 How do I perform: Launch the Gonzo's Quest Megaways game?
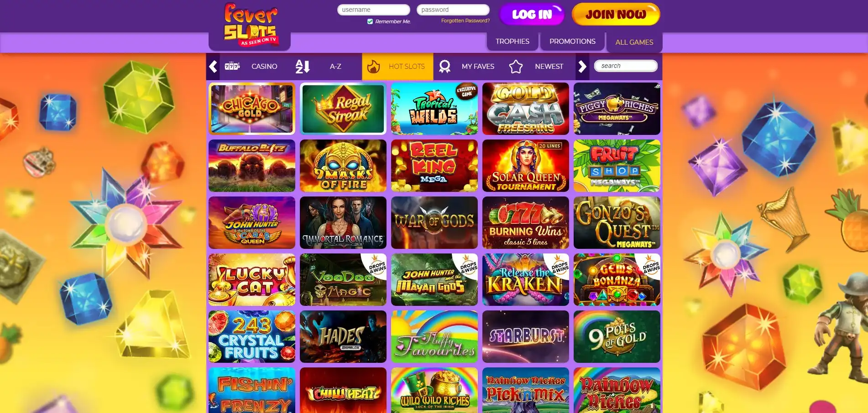617,222
